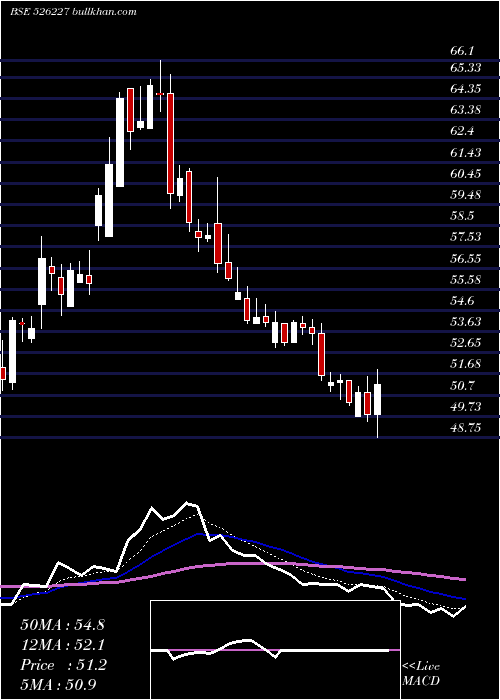The height and width of the screenshot is (700, 500).
Task: Click the Price : 51.2 reading
Action: pyautogui.click(x=63, y=665)
